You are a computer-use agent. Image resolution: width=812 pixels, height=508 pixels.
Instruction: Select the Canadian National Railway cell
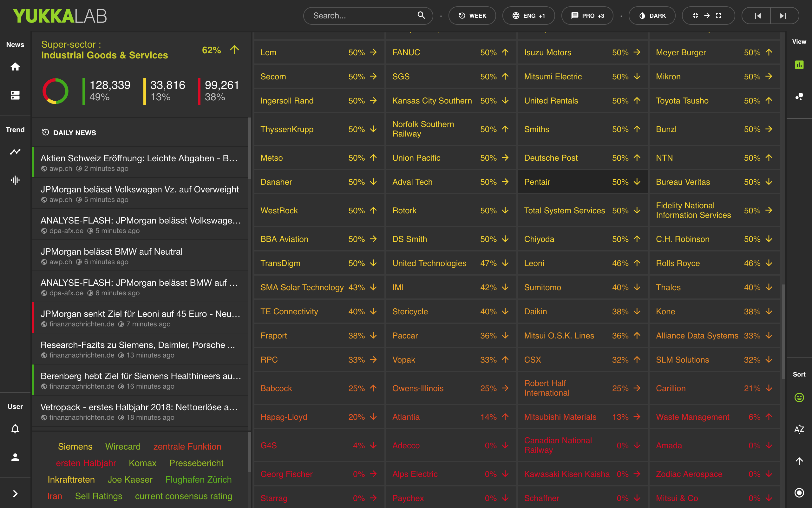point(582,445)
